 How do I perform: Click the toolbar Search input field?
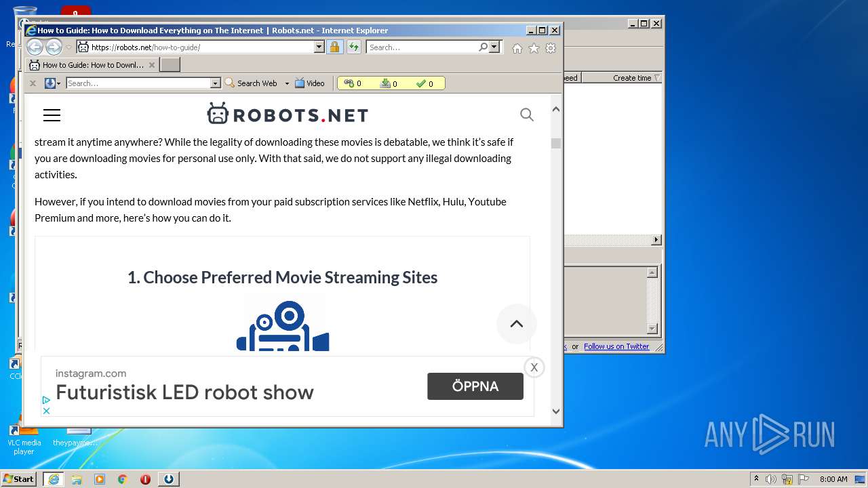[138, 83]
